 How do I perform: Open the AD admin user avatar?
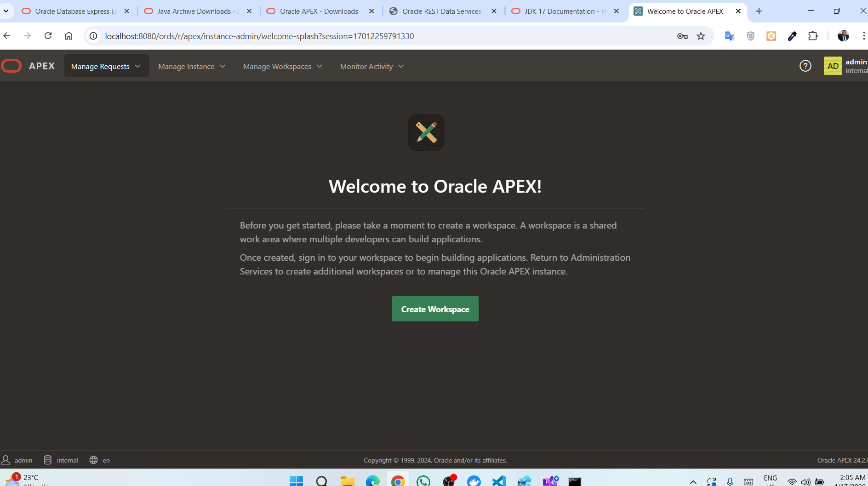[x=833, y=66]
